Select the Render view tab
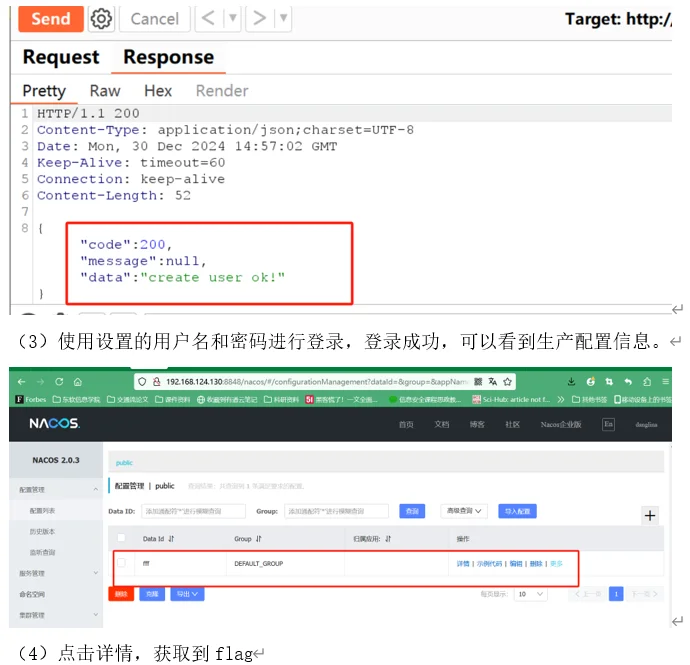 click(x=222, y=91)
